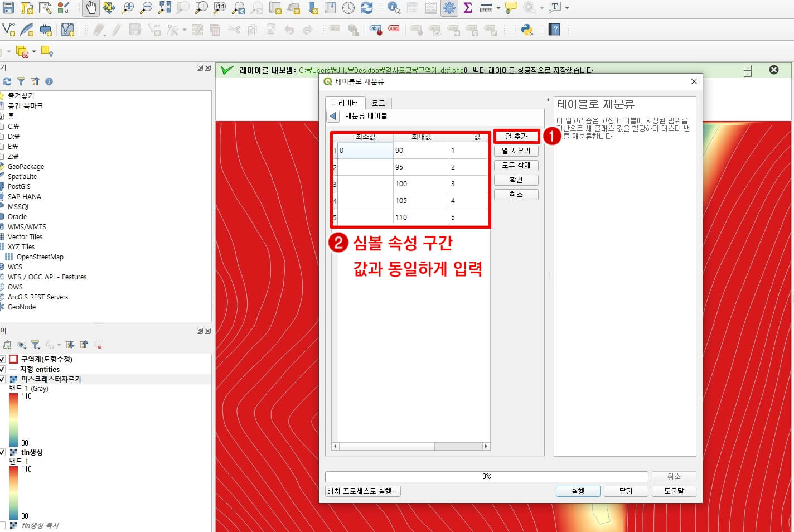Screen dimensions: 794x532
Task: Open the Temporal Controller clock icon
Action: coord(349,8)
